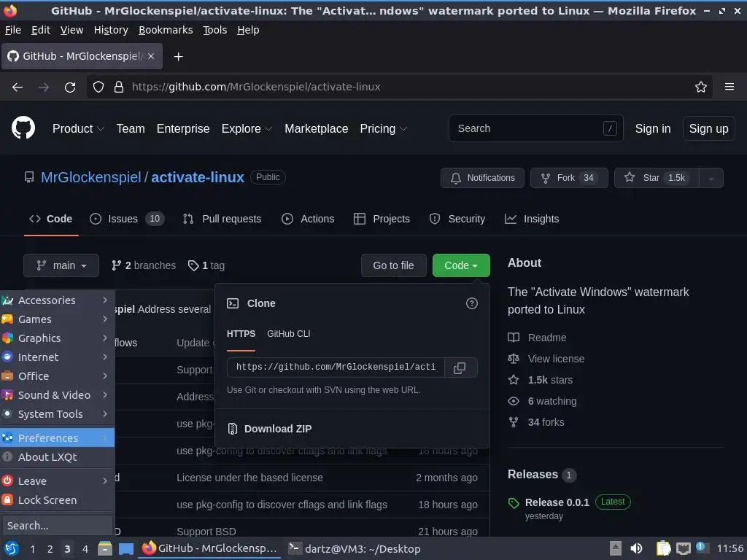This screenshot has height=560, width=747.
Task: Go back with the browser arrow
Action: [x=18, y=87]
